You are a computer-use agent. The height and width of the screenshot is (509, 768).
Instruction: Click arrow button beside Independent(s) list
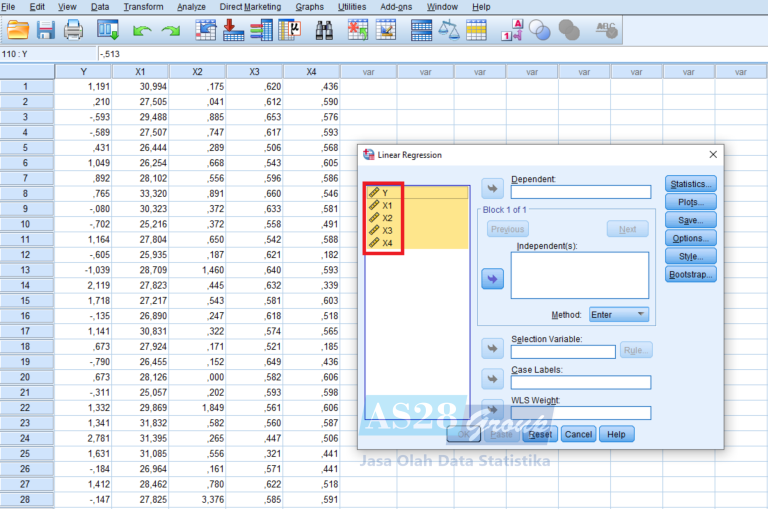[x=492, y=279]
